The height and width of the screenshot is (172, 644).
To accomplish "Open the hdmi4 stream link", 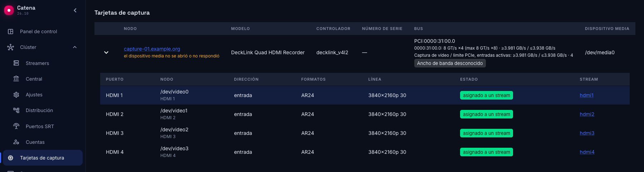I will tap(587, 152).
